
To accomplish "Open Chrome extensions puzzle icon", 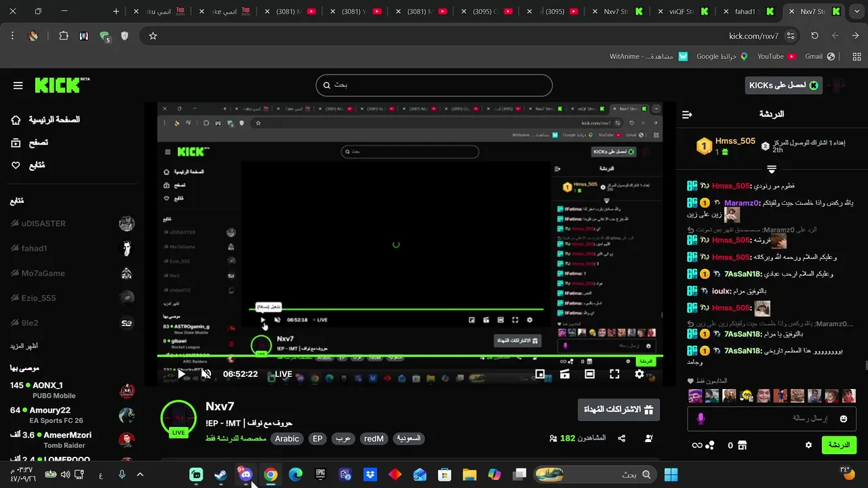I will click(x=64, y=36).
